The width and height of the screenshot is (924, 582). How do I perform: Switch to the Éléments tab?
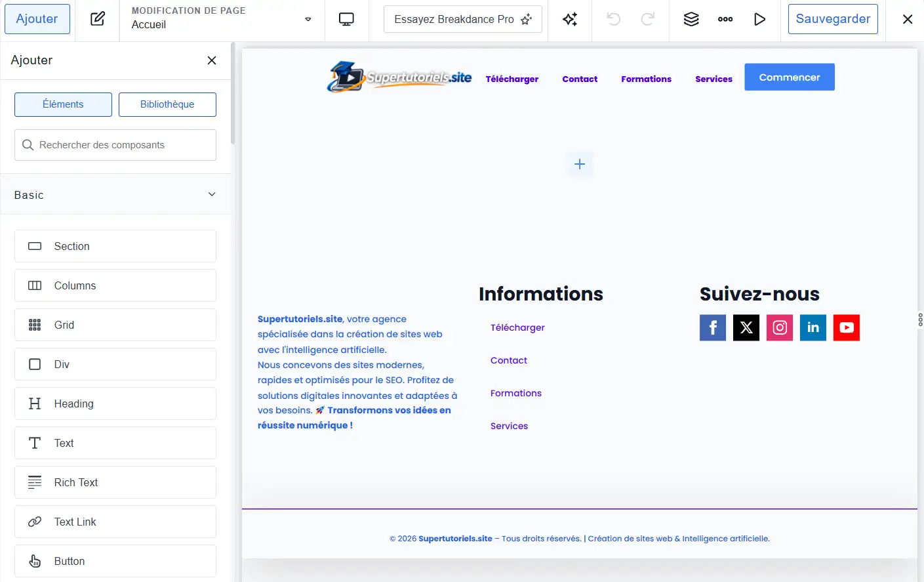[63, 104]
